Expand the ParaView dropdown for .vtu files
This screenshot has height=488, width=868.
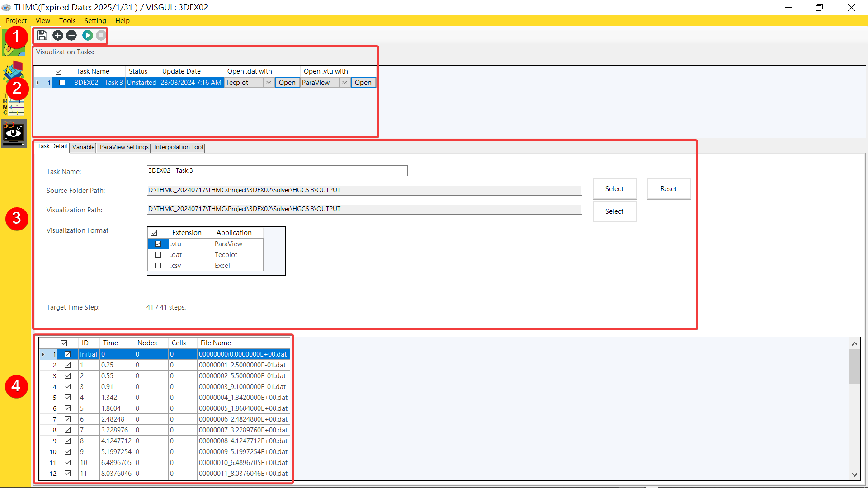point(344,83)
